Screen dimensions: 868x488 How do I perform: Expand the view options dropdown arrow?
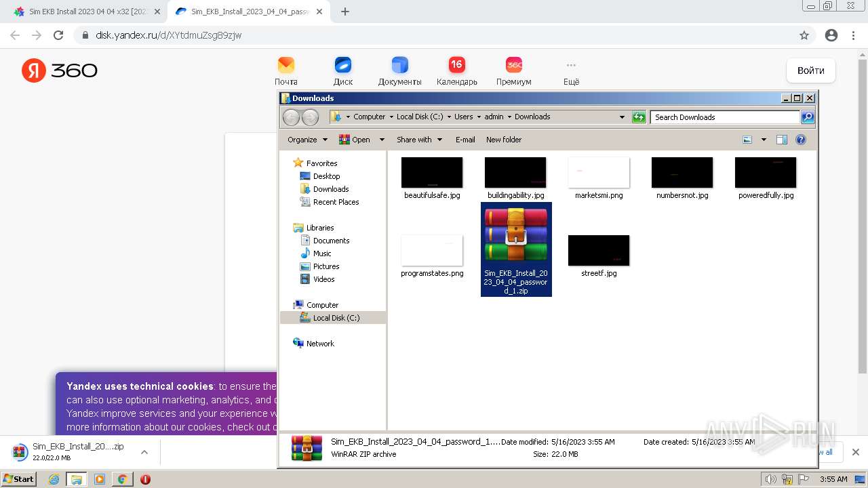764,140
